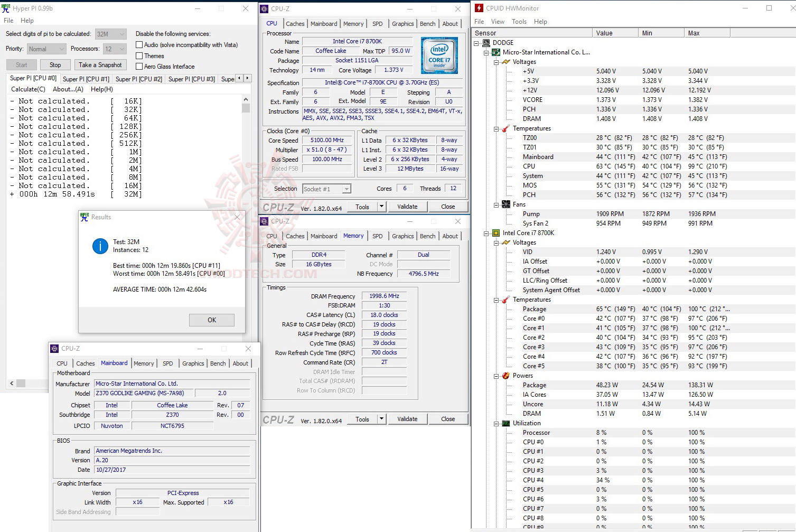Screen dimensions: 796x532
Task: Enable the Aero Glass Interface checkbox
Action: (139, 67)
